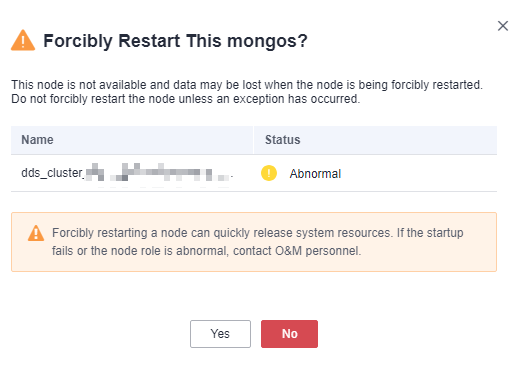This screenshot has width=522, height=371.
Task: Click 'mongos?' in the dialog heading
Action: point(267,41)
